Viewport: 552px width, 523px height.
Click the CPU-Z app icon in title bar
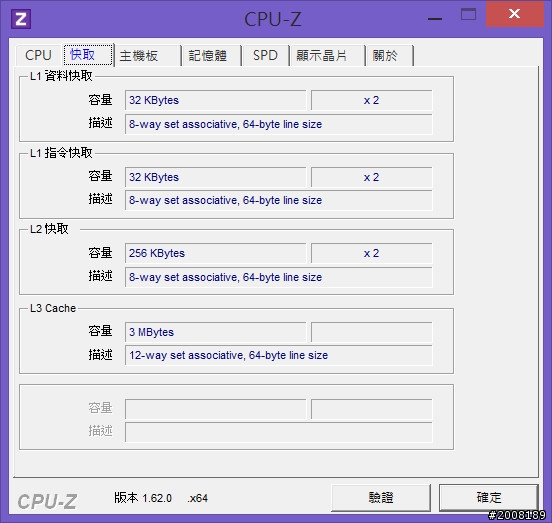click(x=21, y=19)
